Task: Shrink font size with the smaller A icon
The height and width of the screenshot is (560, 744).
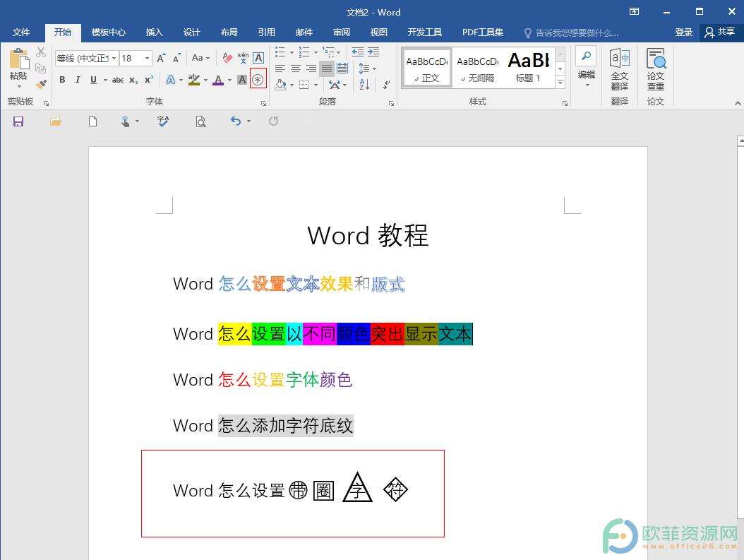Action: pyautogui.click(x=177, y=58)
